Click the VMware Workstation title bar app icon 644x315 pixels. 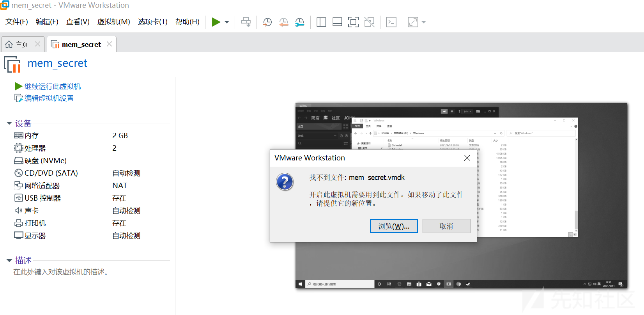point(4,5)
